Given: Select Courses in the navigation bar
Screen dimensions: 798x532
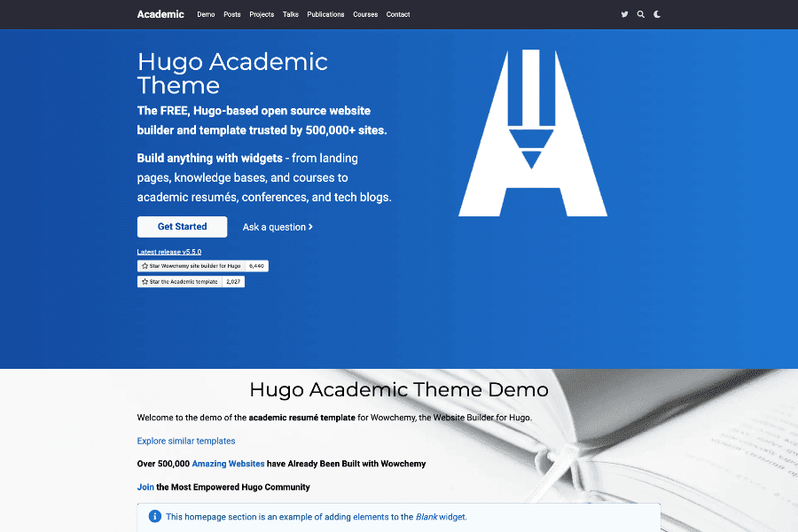Looking at the screenshot, I should 365,14.
